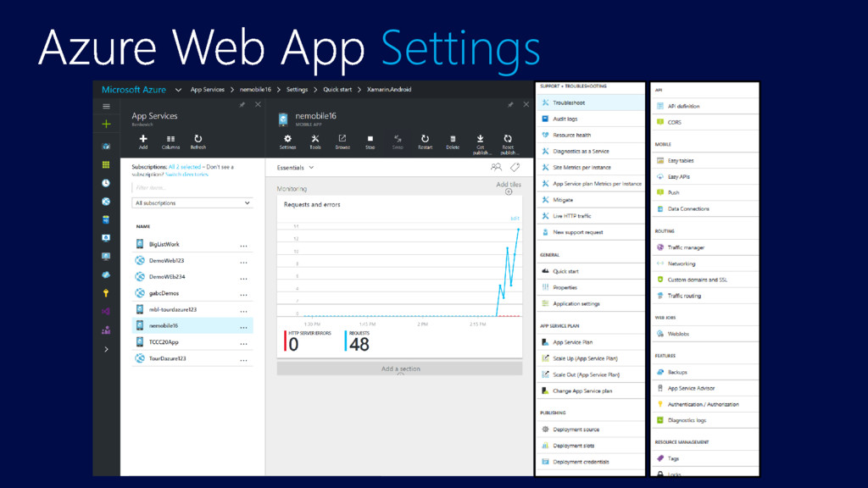This screenshot has width=868, height=488.
Task: Open Tools in the nemobile16 toolbar
Action: [315, 141]
